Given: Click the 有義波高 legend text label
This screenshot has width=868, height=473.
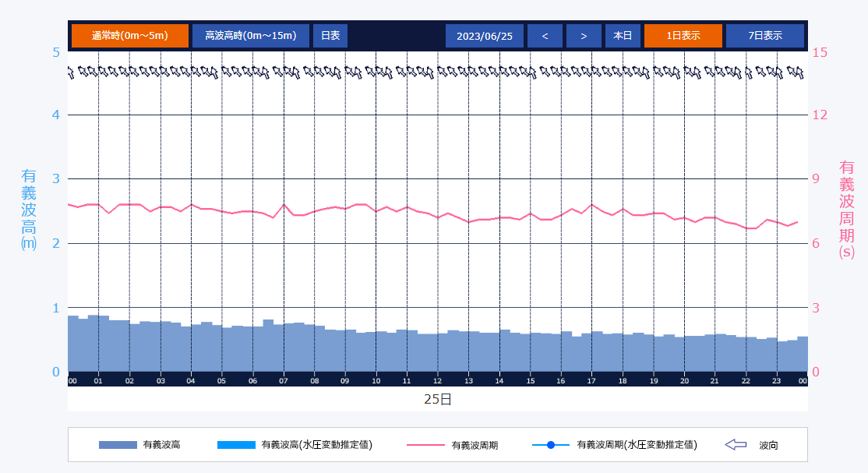Looking at the screenshot, I should click(x=161, y=445).
